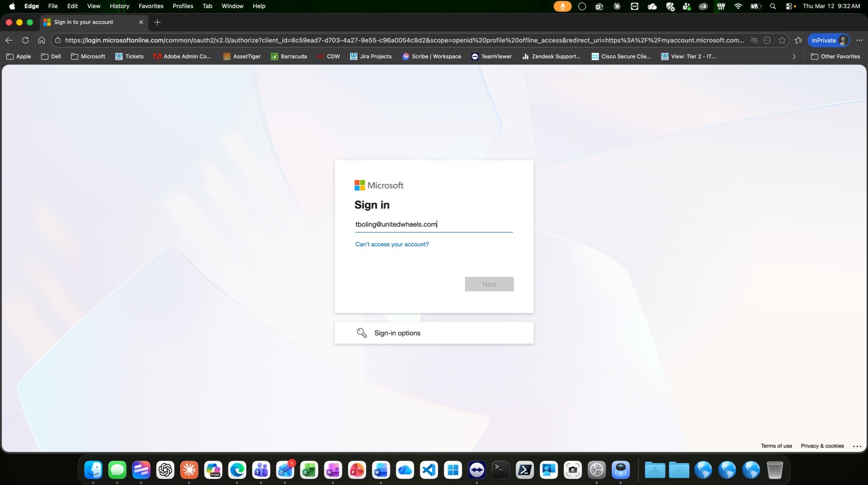Open the footer more options ellipsis
868x485 pixels.
857,446
